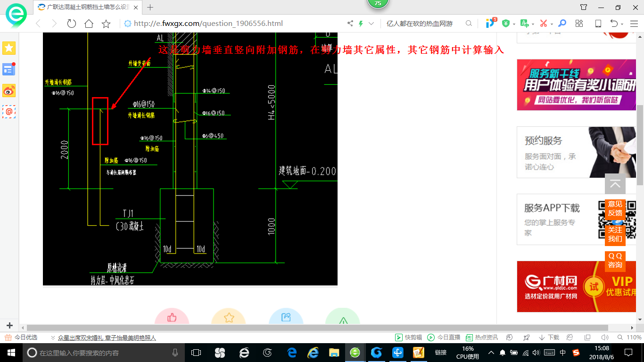Expand the address bar dropdown chevron
Viewport: 644px width, 362px height.
tap(372, 24)
